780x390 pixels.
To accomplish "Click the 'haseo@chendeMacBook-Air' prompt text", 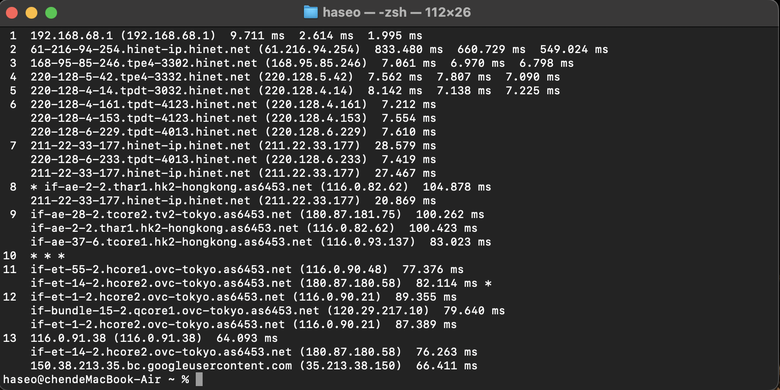I will (81, 380).
